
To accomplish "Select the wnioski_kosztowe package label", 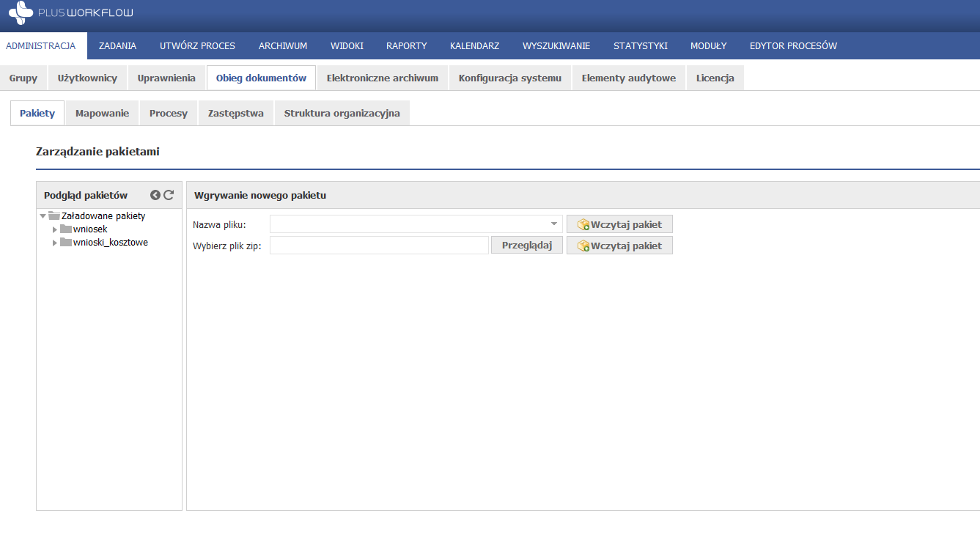I will pyautogui.click(x=111, y=243).
